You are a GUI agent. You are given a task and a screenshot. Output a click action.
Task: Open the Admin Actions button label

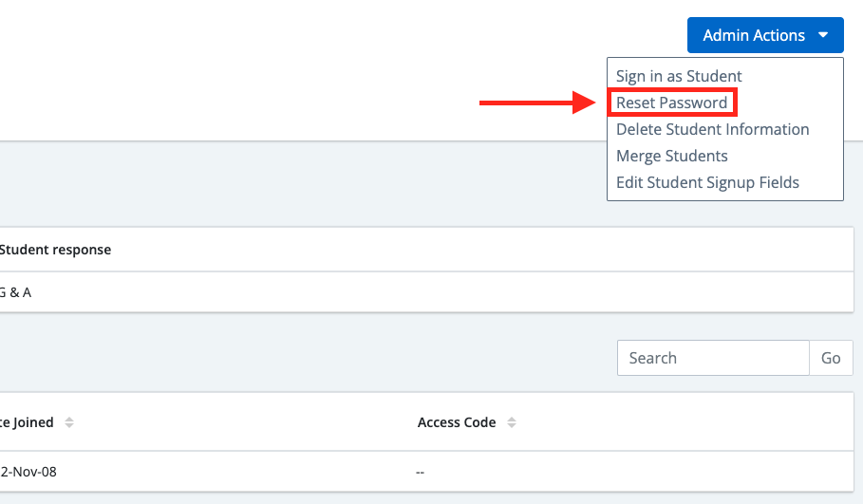click(754, 35)
